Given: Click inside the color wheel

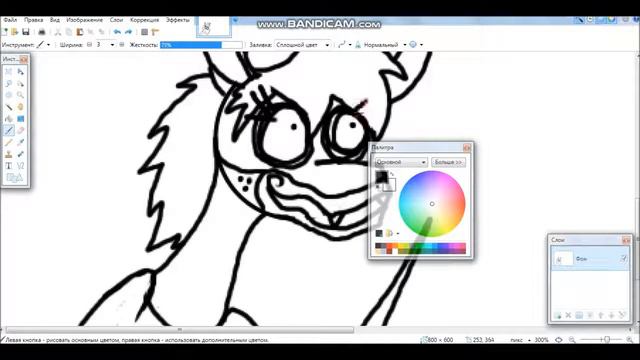Looking at the screenshot, I should (432, 204).
